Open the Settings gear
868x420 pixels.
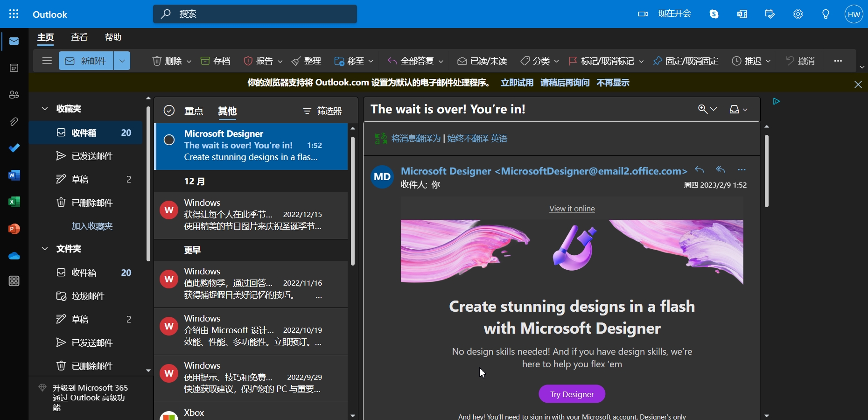798,14
